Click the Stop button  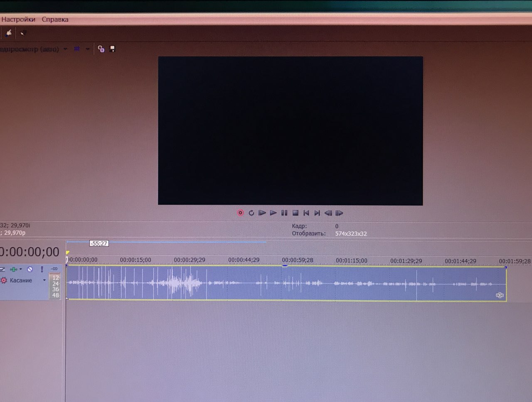pos(296,213)
